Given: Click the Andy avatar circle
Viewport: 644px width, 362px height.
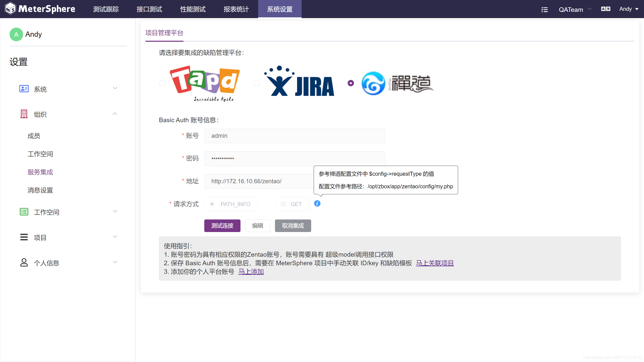Looking at the screenshot, I should tap(16, 34).
